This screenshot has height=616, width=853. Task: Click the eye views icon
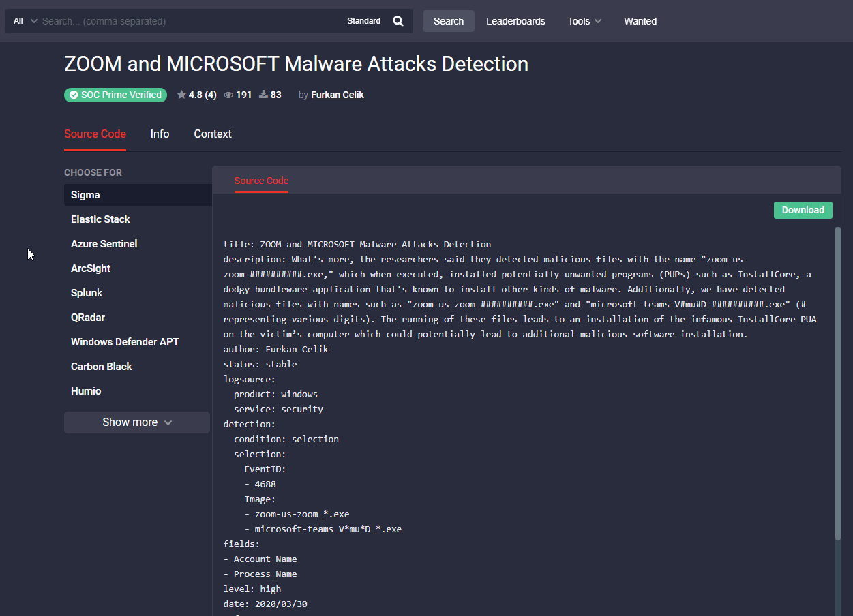[228, 95]
